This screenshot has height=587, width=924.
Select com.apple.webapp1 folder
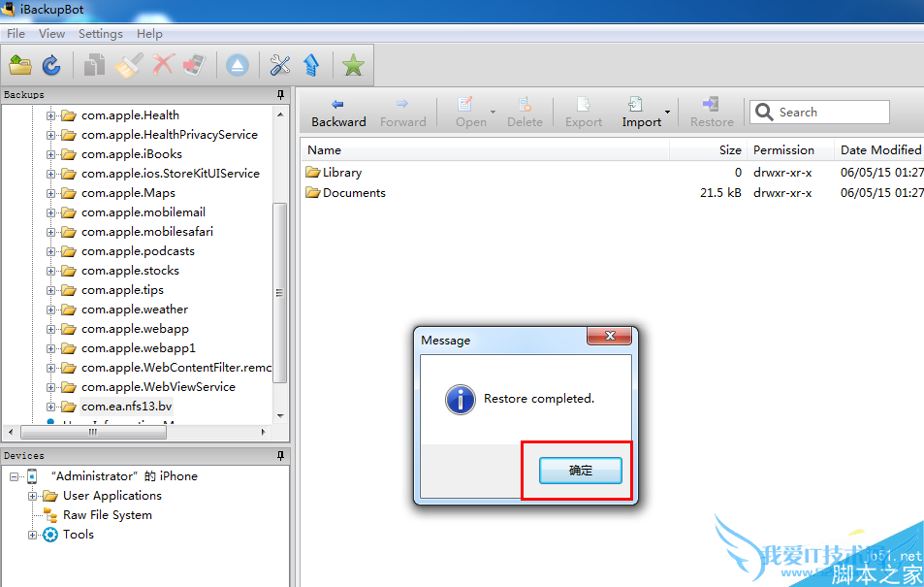[x=139, y=348]
